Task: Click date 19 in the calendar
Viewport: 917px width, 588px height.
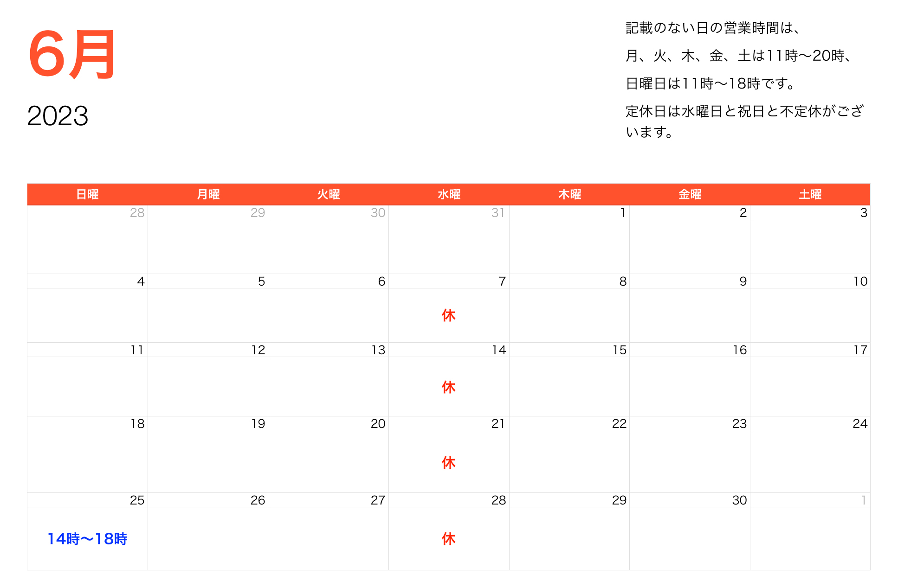Action: (x=258, y=424)
